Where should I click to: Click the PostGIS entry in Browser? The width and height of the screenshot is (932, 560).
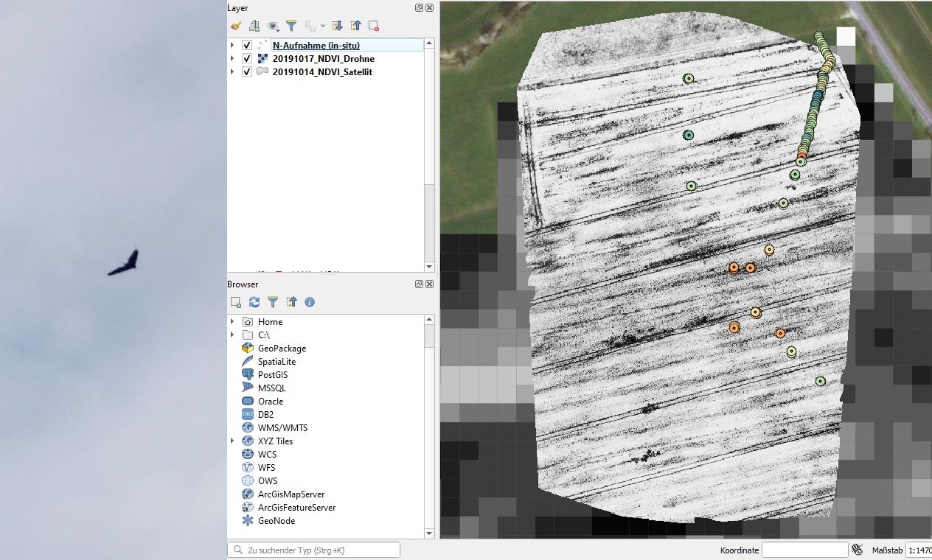pos(274,375)
